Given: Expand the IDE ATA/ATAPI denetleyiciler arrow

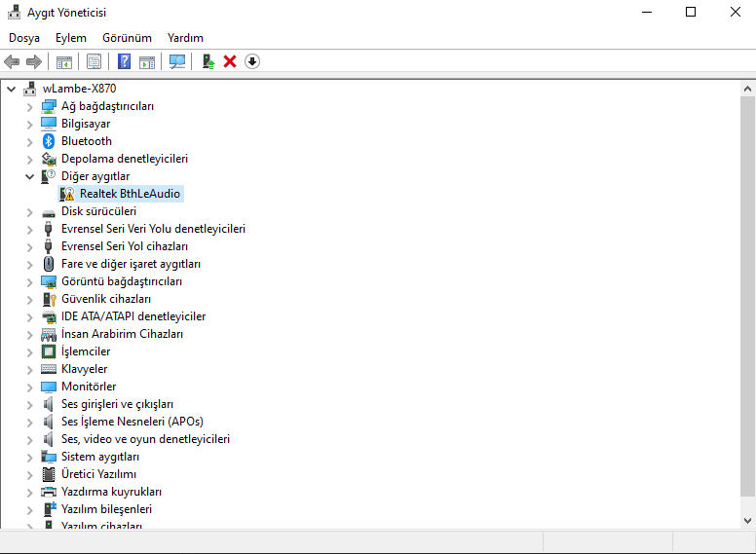Looking at the screenshot, I should pyautogui.click(x=30, y=317).
